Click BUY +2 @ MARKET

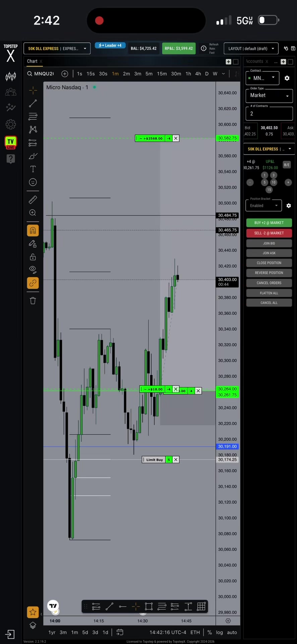269,223
